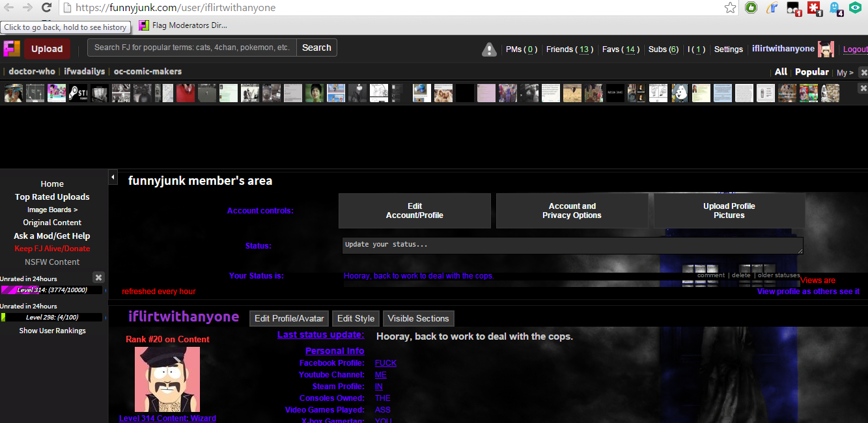Switch to the Popular channels tab
This screenshot has width=868, height=423.
[x=811, y=72]
